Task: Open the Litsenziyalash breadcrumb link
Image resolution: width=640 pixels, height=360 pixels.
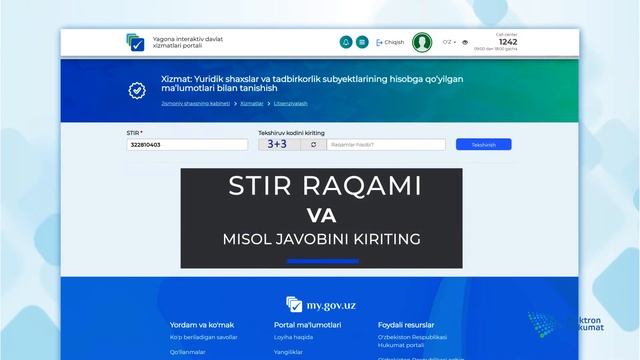Action: pos(291,103)
